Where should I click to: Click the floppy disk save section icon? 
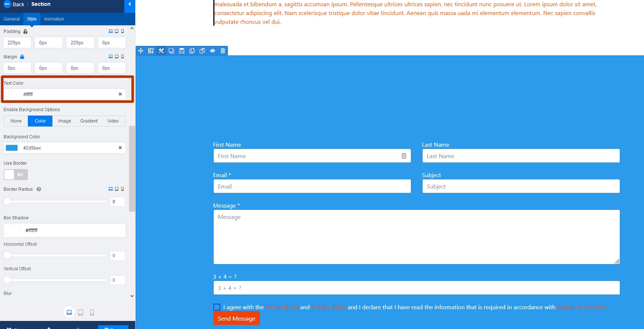pos(181,51)
